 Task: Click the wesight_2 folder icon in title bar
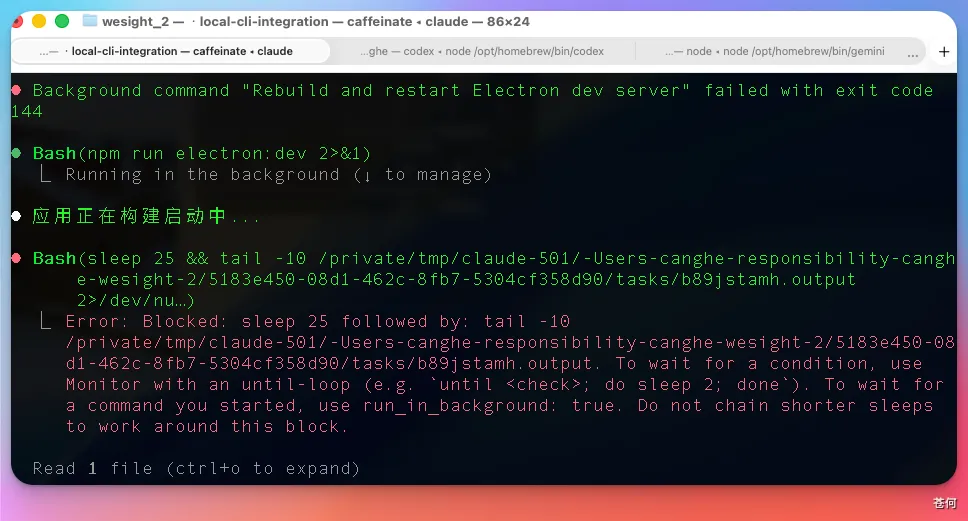(x=90, y=21)
